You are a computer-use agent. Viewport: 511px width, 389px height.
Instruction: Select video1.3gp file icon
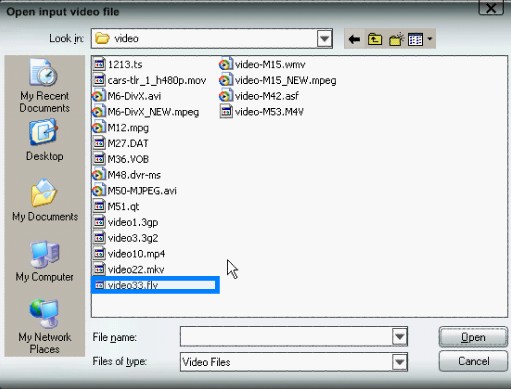pos(99,222)
